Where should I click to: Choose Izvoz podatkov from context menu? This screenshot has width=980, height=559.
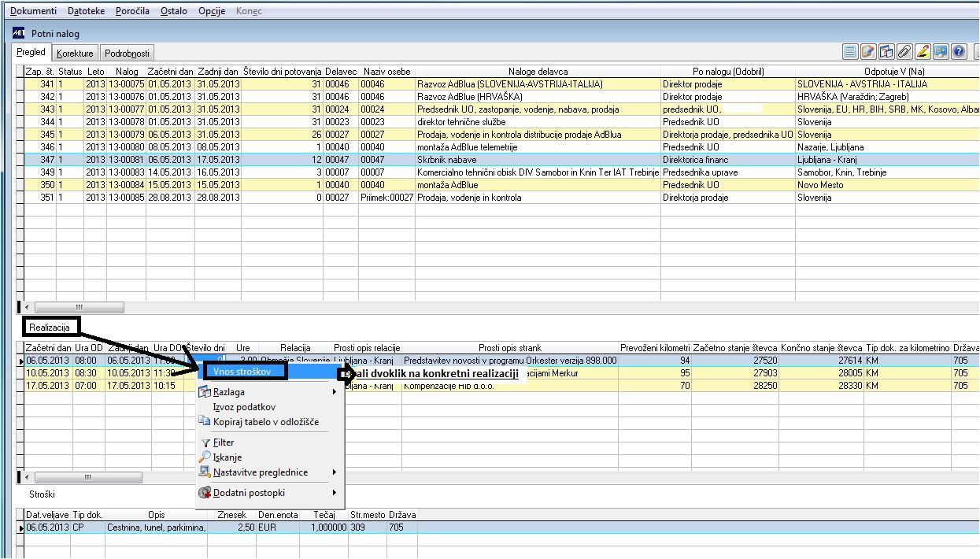[244, 407]
